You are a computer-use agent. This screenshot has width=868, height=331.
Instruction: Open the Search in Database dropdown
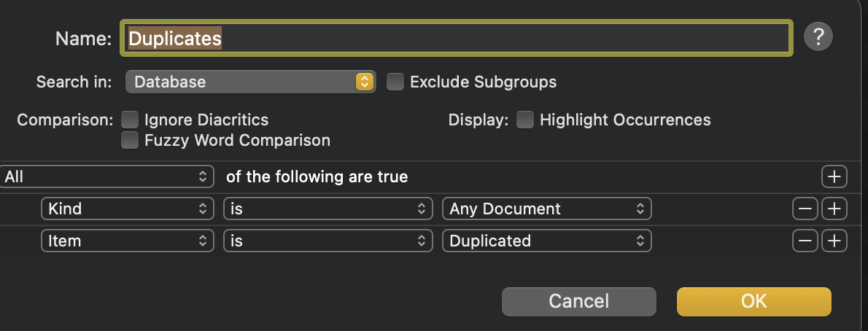250,82
